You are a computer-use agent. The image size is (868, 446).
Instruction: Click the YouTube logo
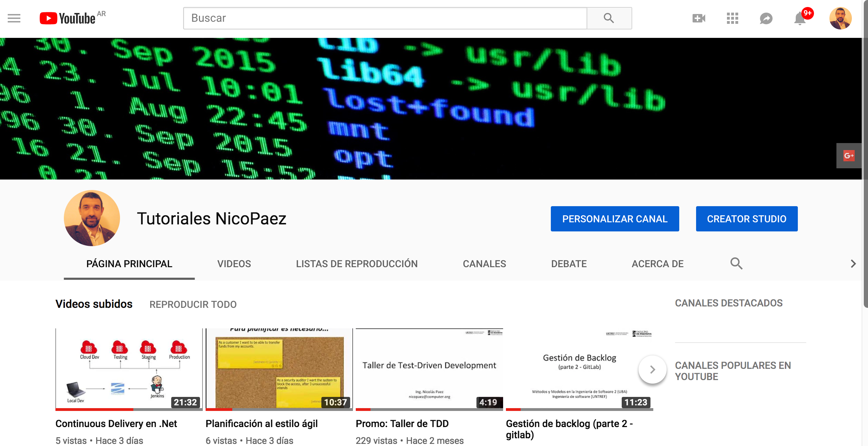coord(68,18)
